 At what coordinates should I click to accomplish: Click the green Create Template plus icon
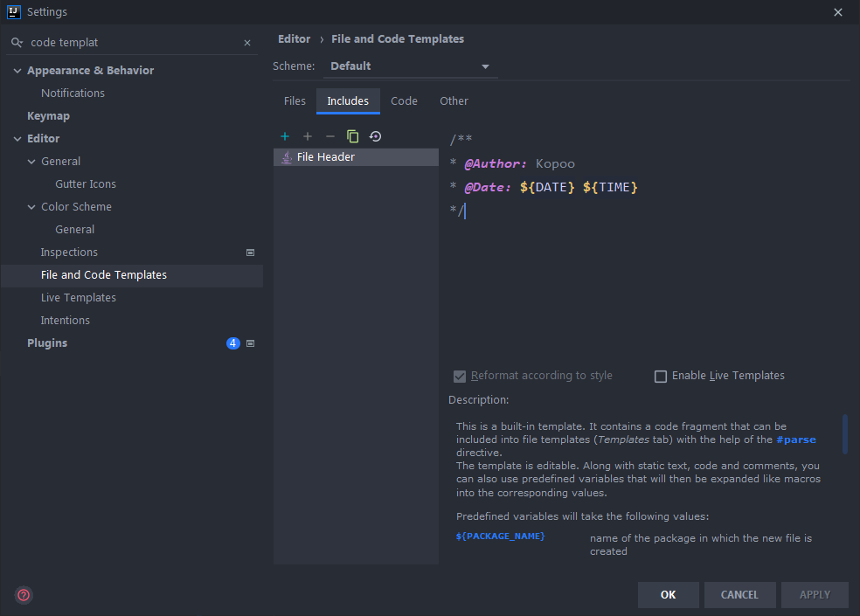click(285, 136)
